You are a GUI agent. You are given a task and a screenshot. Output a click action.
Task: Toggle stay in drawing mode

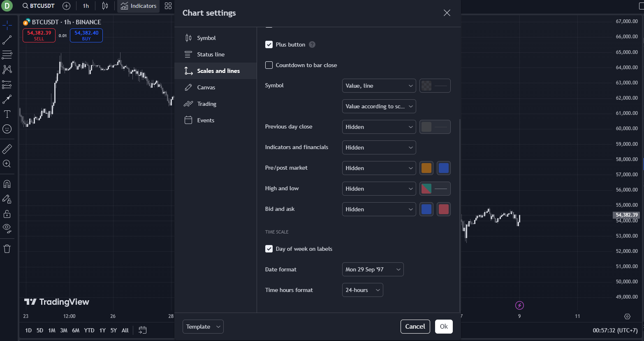pos(7,199)
